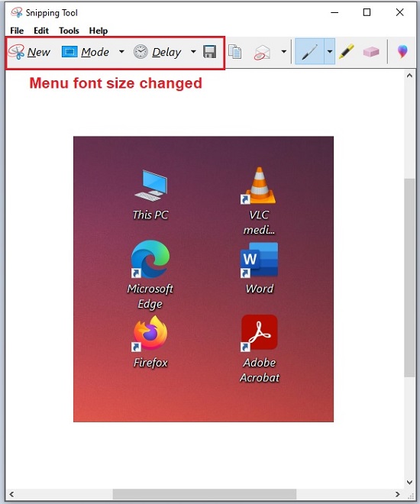Viewport: 420px width, 504px height.
Task: Click the Delay button
Action: (157, 52)
